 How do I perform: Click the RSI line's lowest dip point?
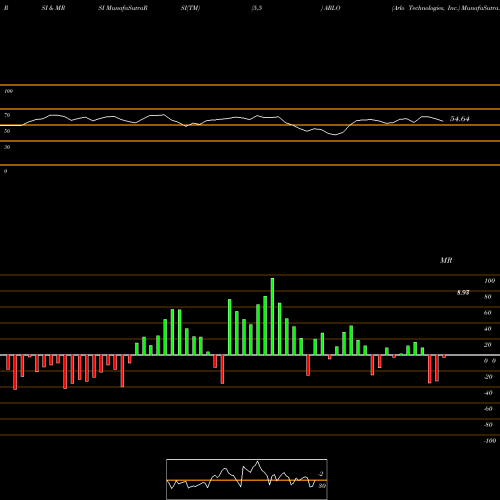point(335,135)
